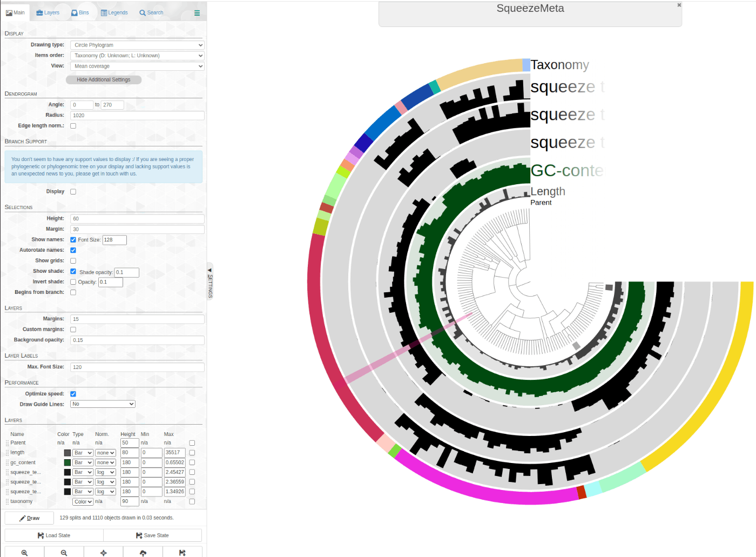Click the Background opacity input field
Viewport: 756px width, 557px height.
pyautogui.click(x=137, y=340)
